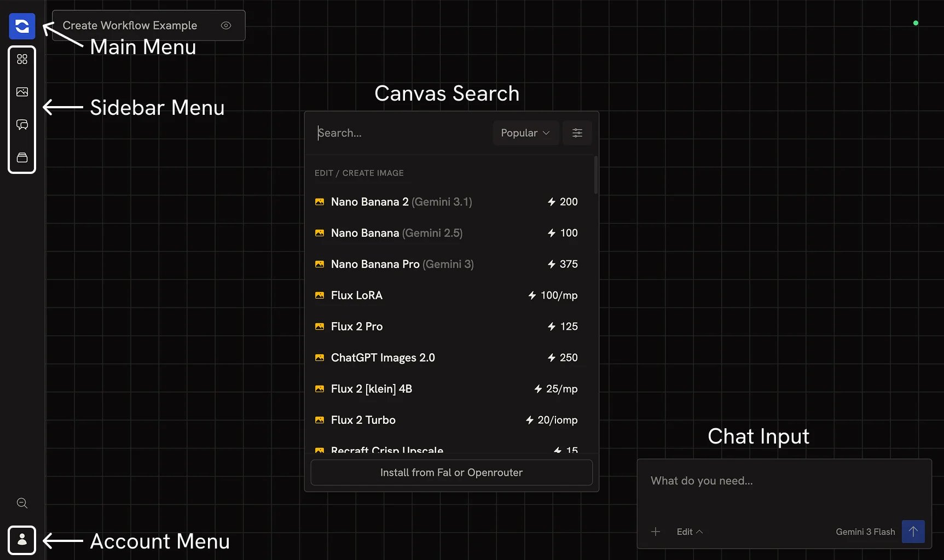Image resolution: width=944 pixels, height=560 pixels.
Task: Click the Nano Banana 2 image icon
Action: 320,202
